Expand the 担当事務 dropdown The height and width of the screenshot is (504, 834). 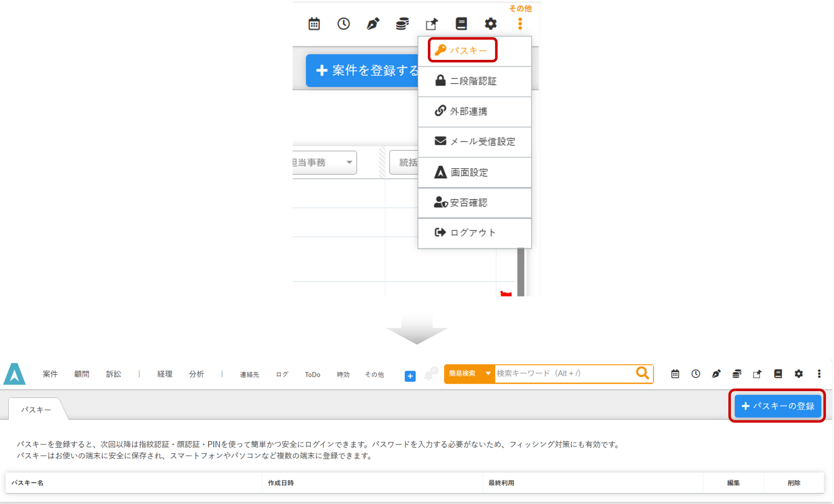pos(324,162)
